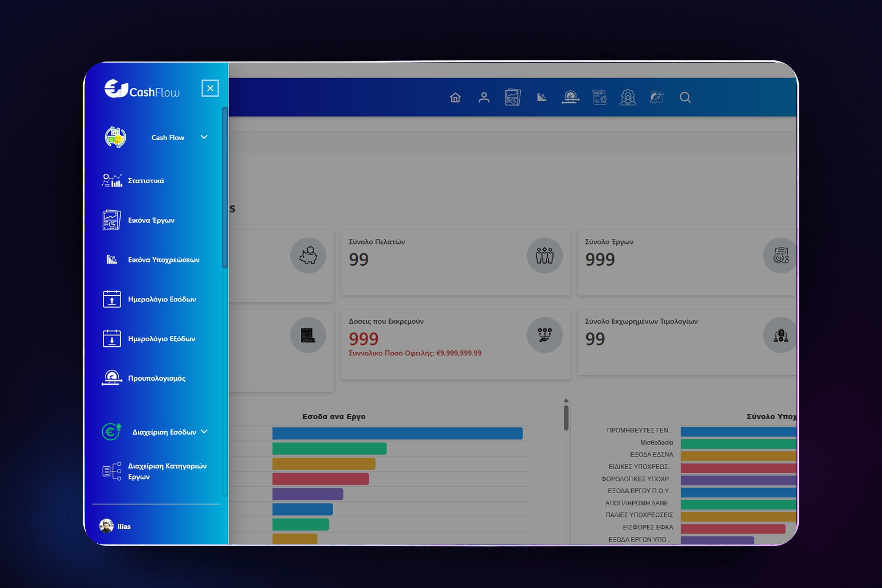Select the budget icon in top toolbar
Image resolution: width=882 pixels, height=588 pixels.
click(x=570, y=98)
